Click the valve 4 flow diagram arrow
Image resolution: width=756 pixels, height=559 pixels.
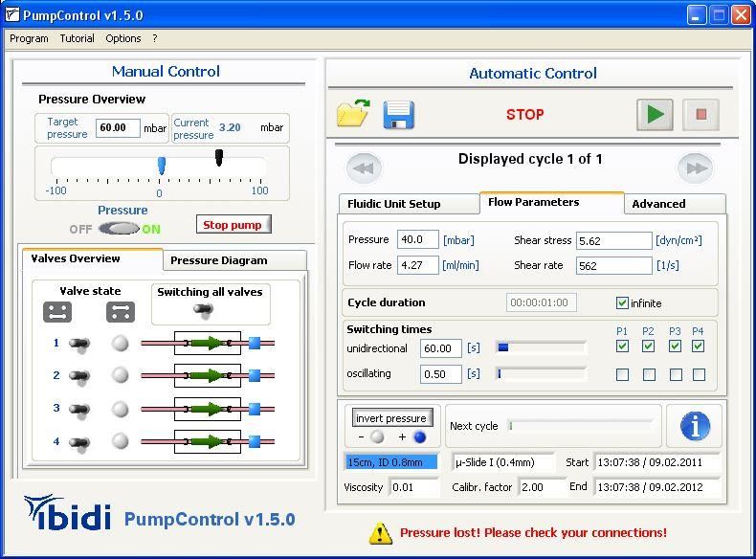click(x=208, y=441)
